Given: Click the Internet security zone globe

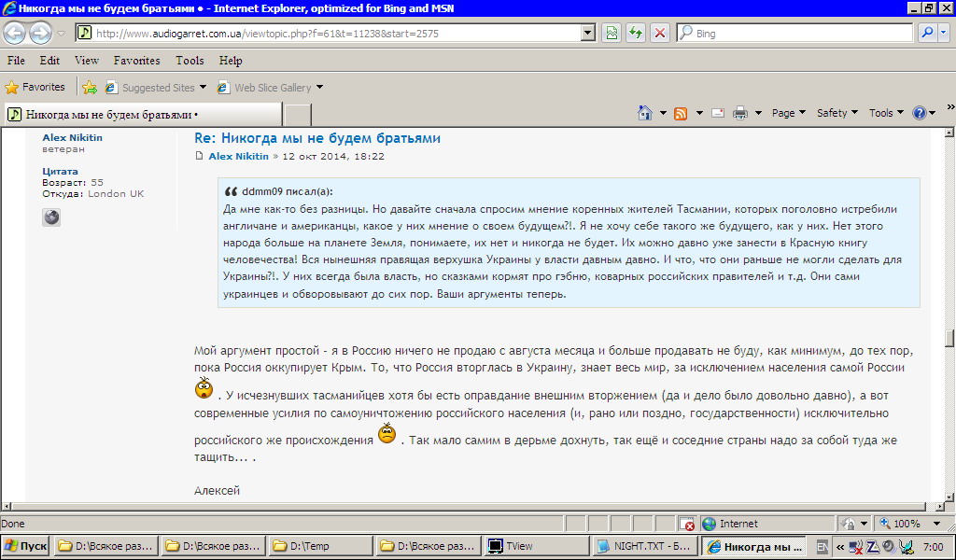Looking at the screenshot, I should 709,524.
